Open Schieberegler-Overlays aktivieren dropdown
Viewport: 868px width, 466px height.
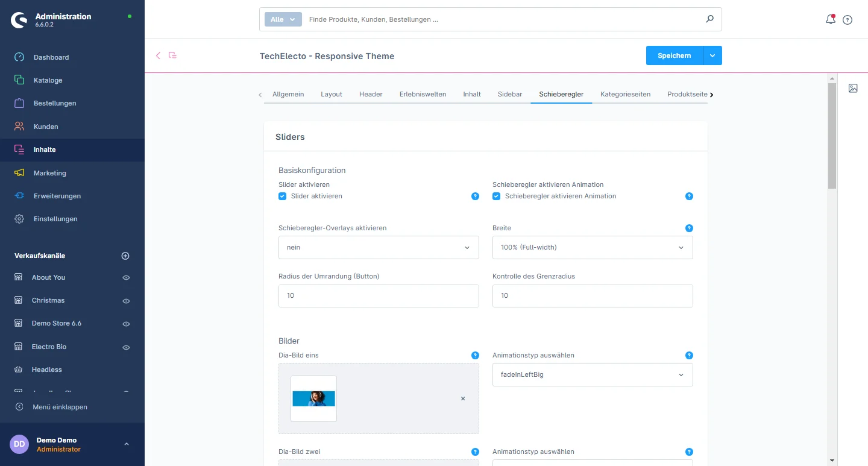[379, 248]
